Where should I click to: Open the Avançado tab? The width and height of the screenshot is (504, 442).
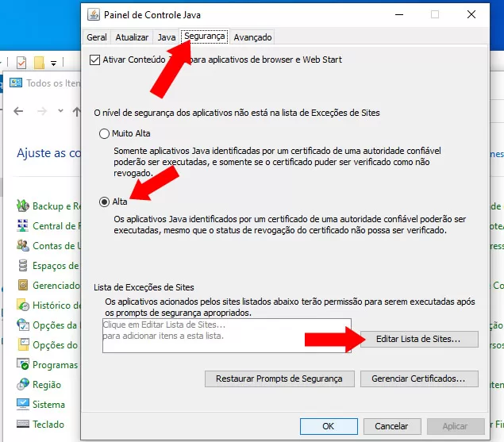pos(252,37)
